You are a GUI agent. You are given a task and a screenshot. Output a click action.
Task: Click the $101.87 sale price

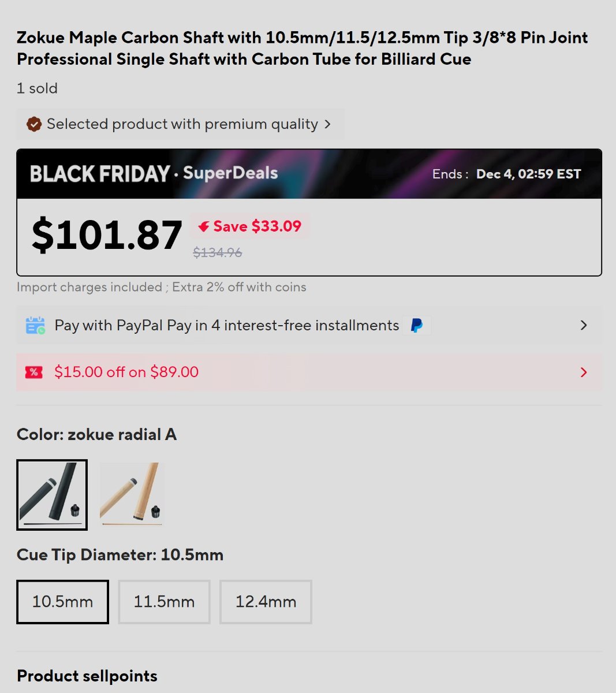(107, 236)
